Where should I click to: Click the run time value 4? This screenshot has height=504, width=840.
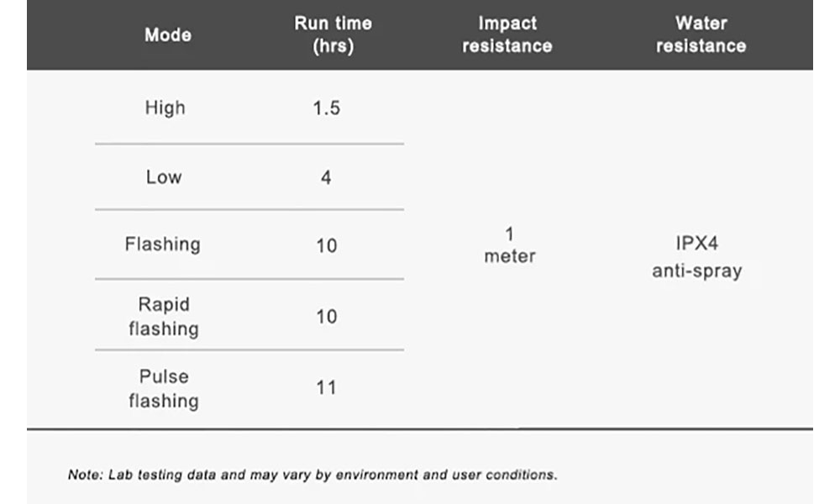click(326, 178)
